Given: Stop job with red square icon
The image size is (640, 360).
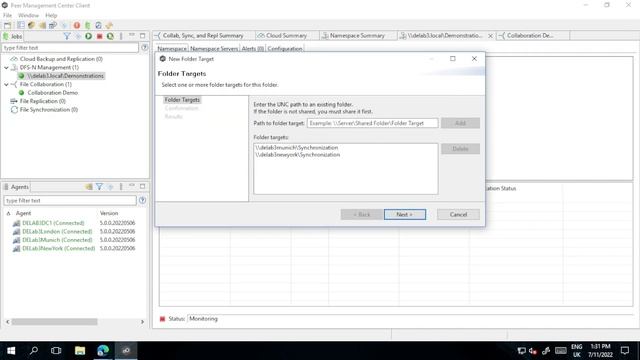Looking at the screenshot, I should coord(99,36).
